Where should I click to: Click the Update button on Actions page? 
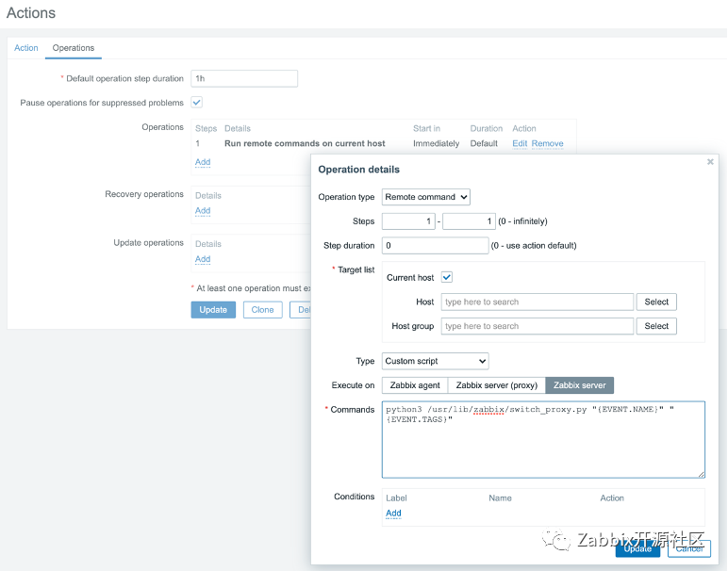213,310
